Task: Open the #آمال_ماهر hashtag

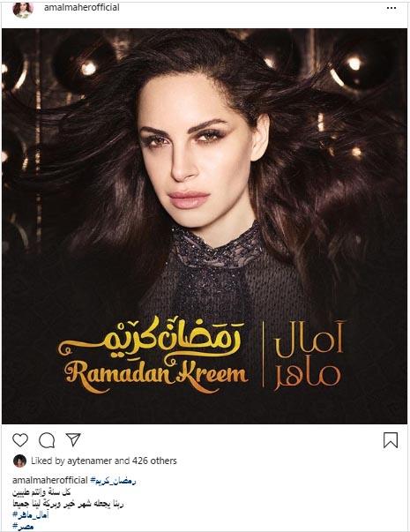Action: (x=31, y=515)
